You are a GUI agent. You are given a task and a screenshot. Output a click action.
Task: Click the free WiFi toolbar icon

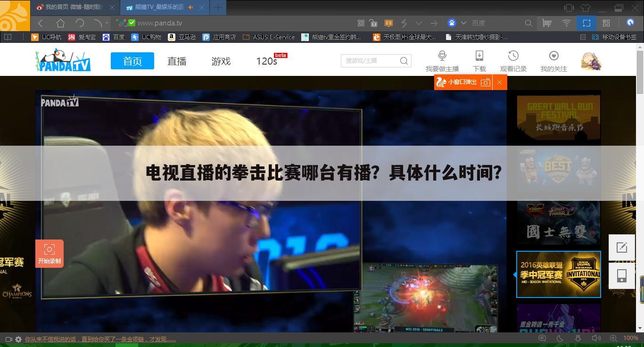(x=567, y=23)
